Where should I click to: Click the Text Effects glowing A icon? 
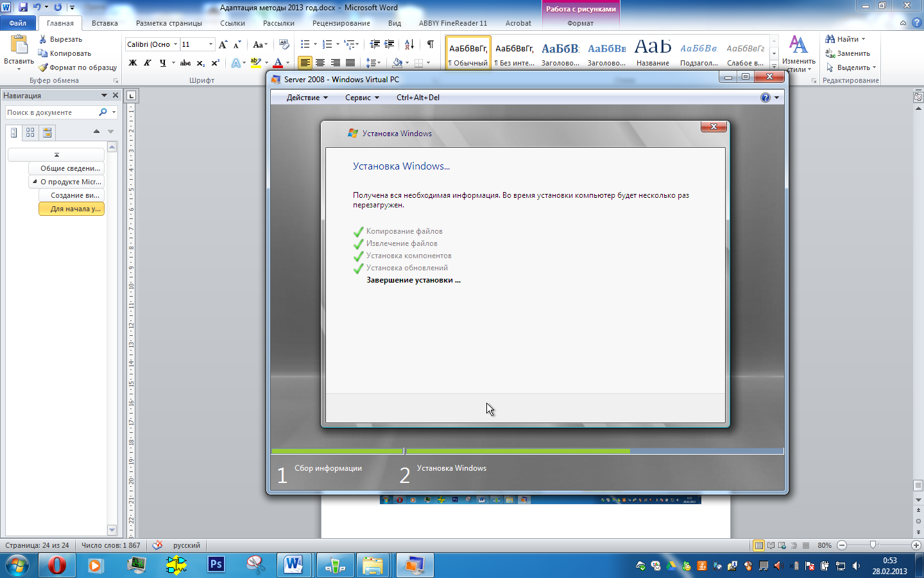(236, 63)
